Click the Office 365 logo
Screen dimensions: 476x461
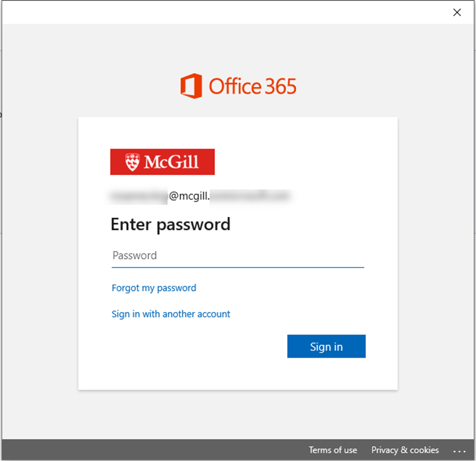point(239,86)
